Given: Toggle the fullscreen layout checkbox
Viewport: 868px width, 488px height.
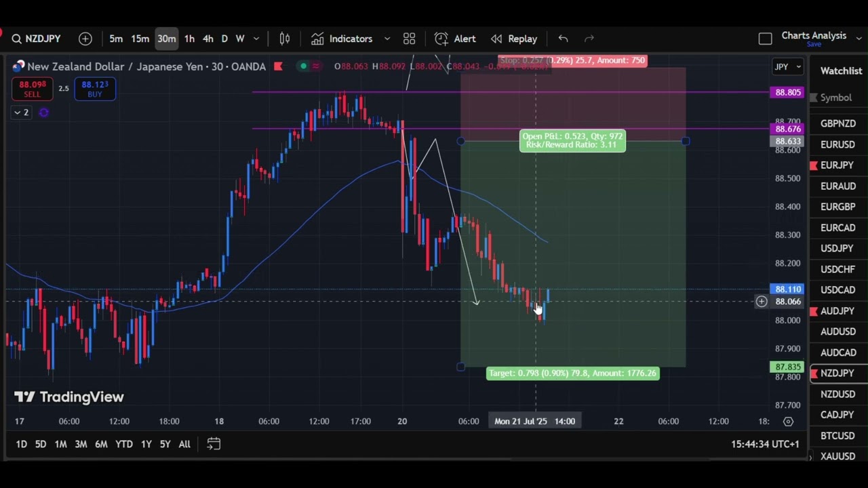Looking at the screenshot, I should tap(765, 39).
